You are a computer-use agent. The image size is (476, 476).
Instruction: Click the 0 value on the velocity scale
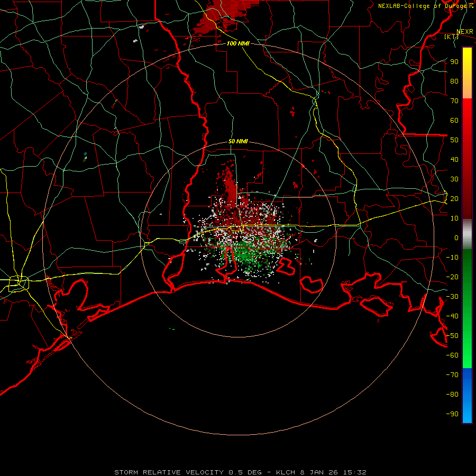(x=456, y=238)
